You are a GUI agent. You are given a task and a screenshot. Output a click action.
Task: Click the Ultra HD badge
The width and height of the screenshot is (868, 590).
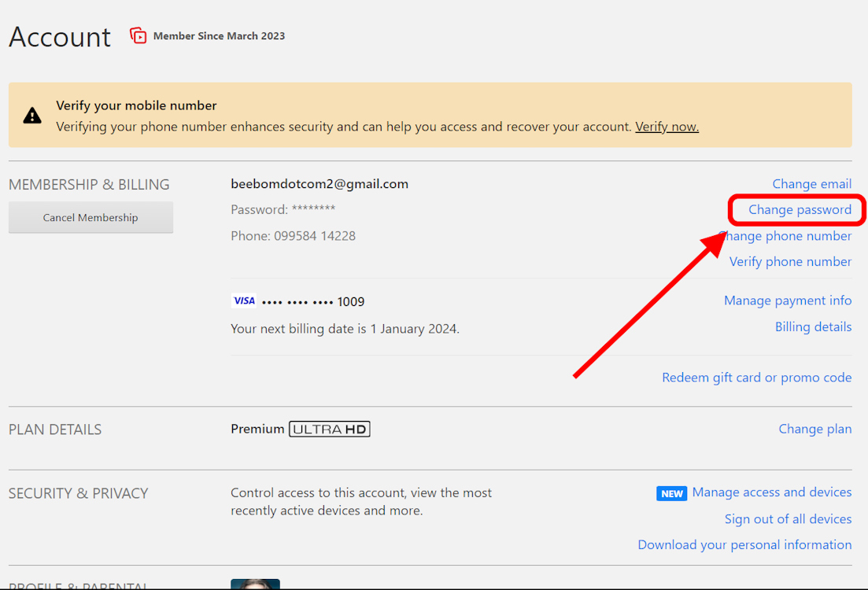click(x=329, y=429)
